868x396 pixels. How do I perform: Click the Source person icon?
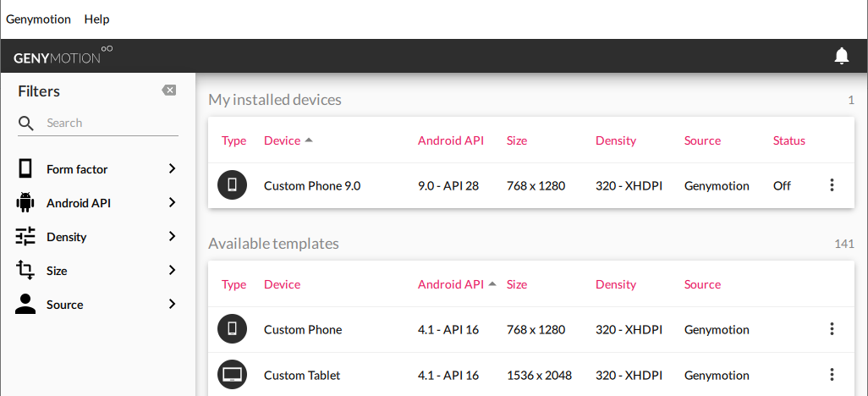click(x=25, y=304)
